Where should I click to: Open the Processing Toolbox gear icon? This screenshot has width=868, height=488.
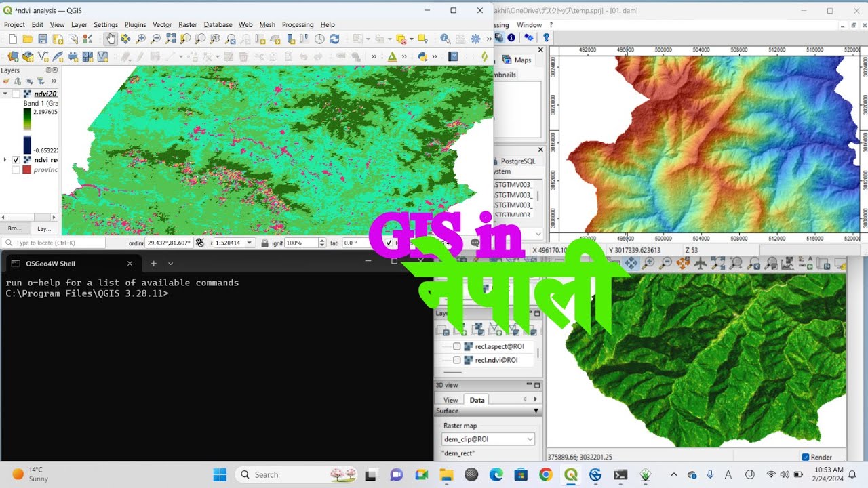[475, 39]
